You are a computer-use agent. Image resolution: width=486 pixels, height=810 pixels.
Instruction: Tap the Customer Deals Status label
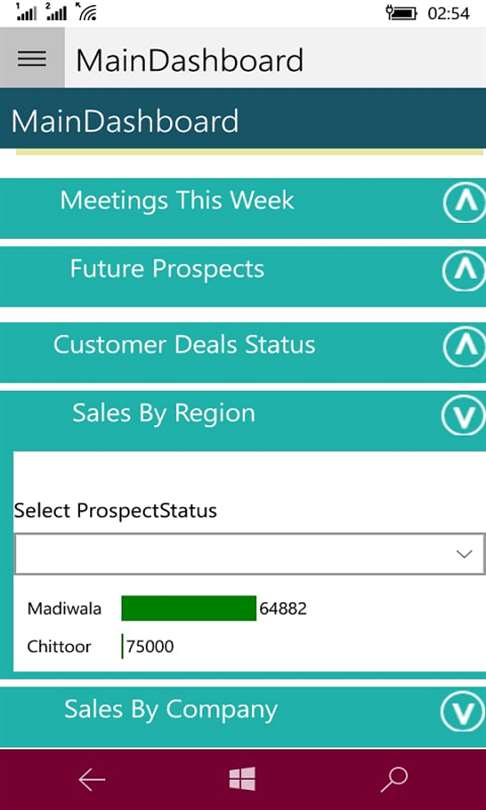coord(184,345)
